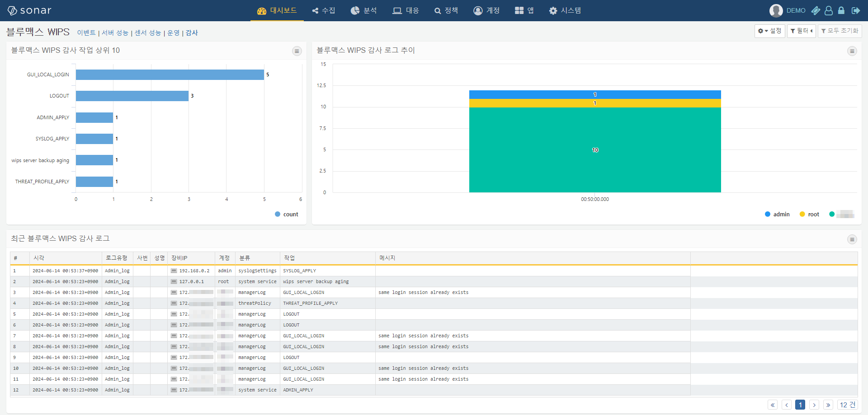Go to previous page of log table

[x=787, y=405]
